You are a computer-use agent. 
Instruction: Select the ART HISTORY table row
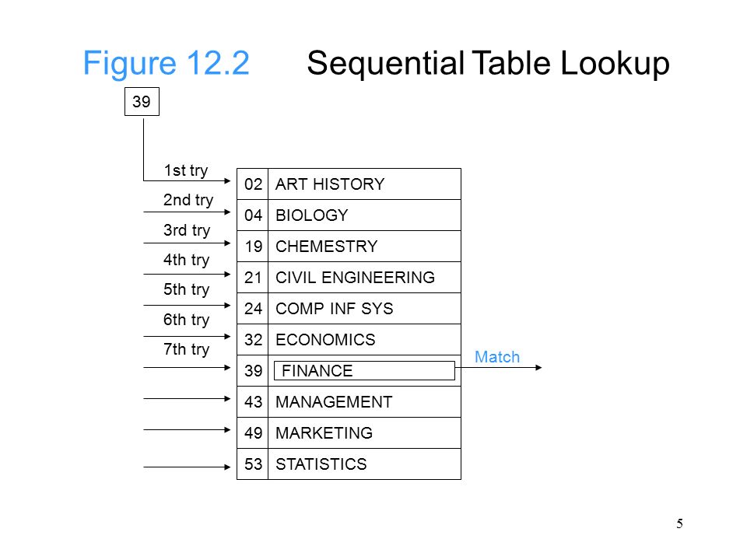point(349,184)
